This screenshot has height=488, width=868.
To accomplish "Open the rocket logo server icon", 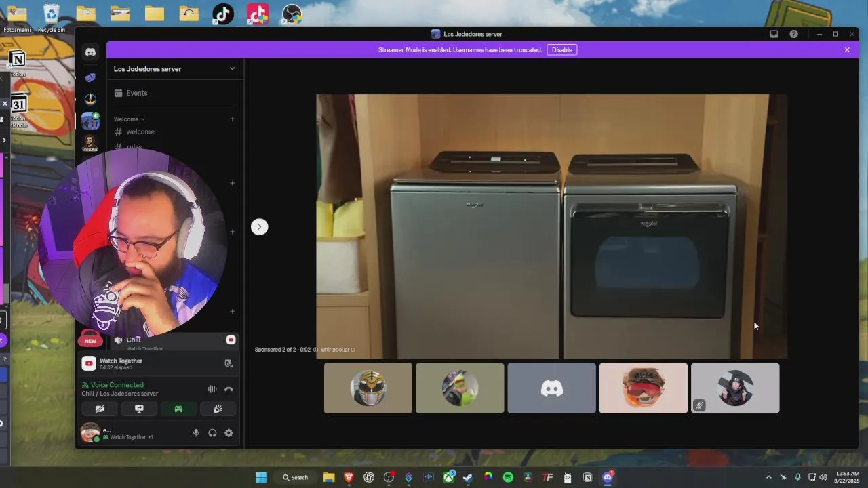I will point(90,99).
